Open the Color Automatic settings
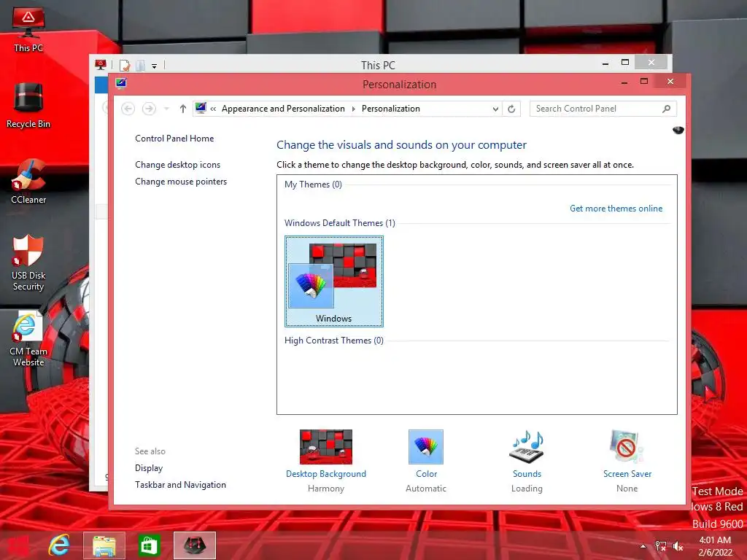This screenshot has width=747, height=560. pyautogui.click(x=426, y=461)
